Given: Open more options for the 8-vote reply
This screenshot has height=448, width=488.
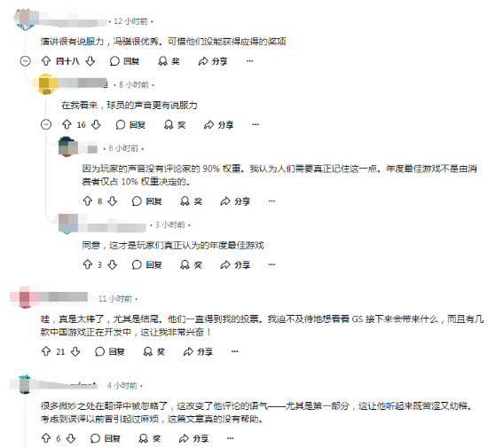Looking at the screenshot, I should [272, 201].
